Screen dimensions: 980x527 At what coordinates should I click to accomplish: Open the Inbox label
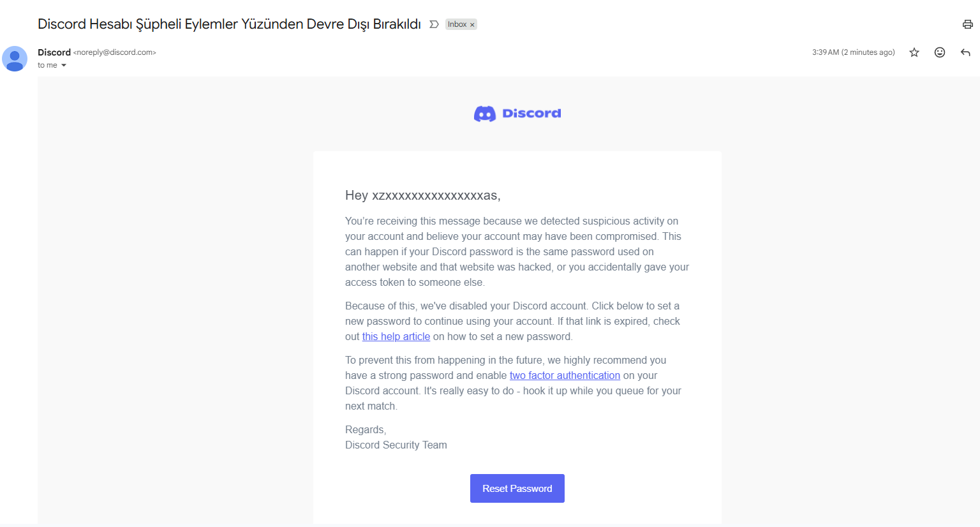pyautogui.click(x=457, y=24)
